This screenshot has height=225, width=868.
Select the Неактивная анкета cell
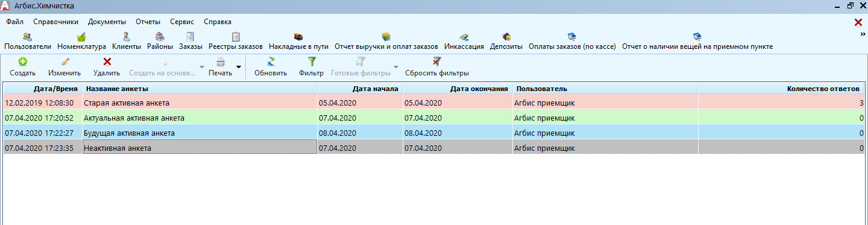tap(200, 148)
